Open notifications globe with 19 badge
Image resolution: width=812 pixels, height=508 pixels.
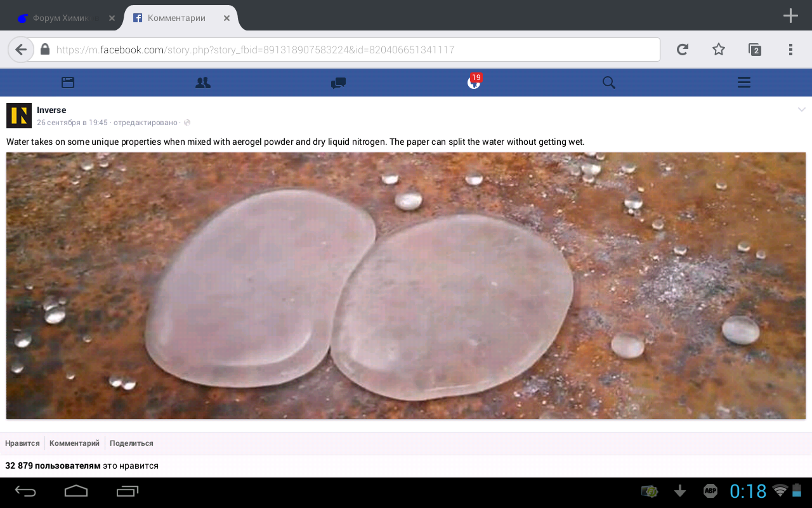coord(474,82)
